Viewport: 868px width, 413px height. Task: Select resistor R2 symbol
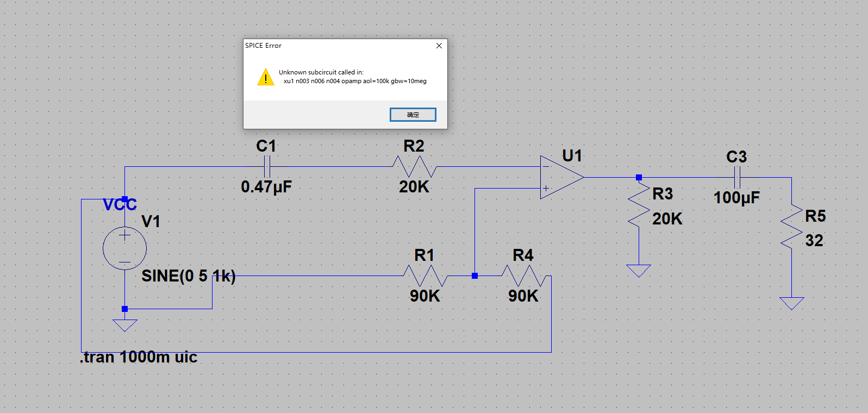(414, 166)
